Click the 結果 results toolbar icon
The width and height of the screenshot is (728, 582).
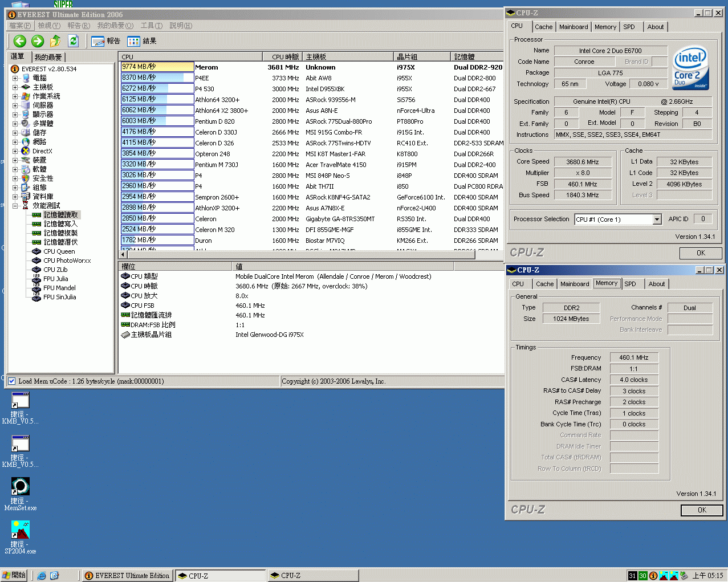[x=142, y=41]
